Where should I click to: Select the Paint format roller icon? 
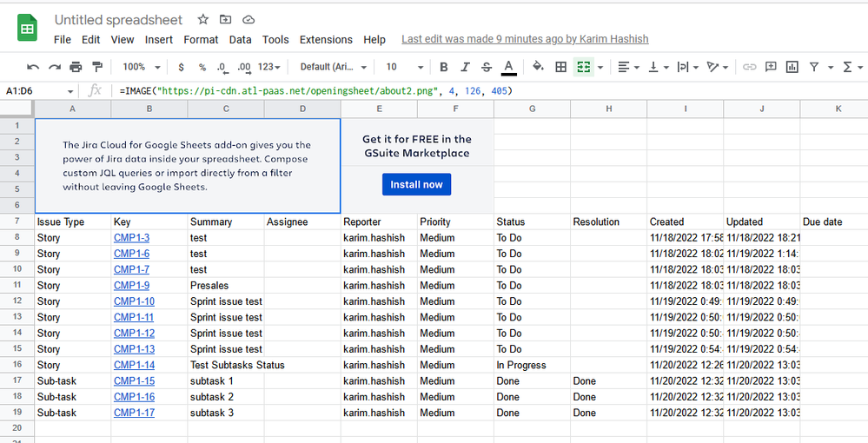click(x=97, y=67)
